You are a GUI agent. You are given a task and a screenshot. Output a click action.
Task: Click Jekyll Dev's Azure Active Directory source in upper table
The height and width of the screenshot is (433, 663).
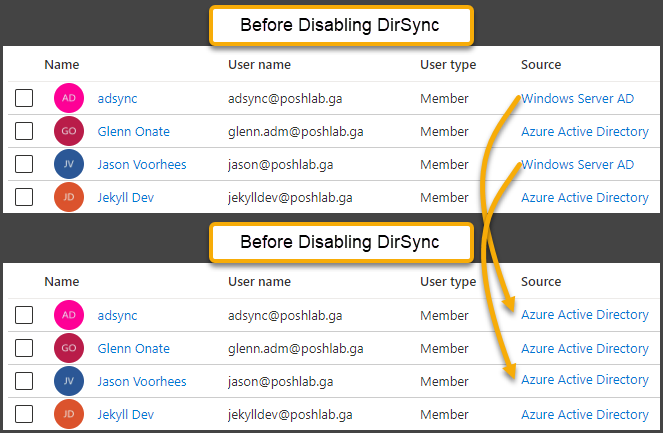click(x=585, y=197)
